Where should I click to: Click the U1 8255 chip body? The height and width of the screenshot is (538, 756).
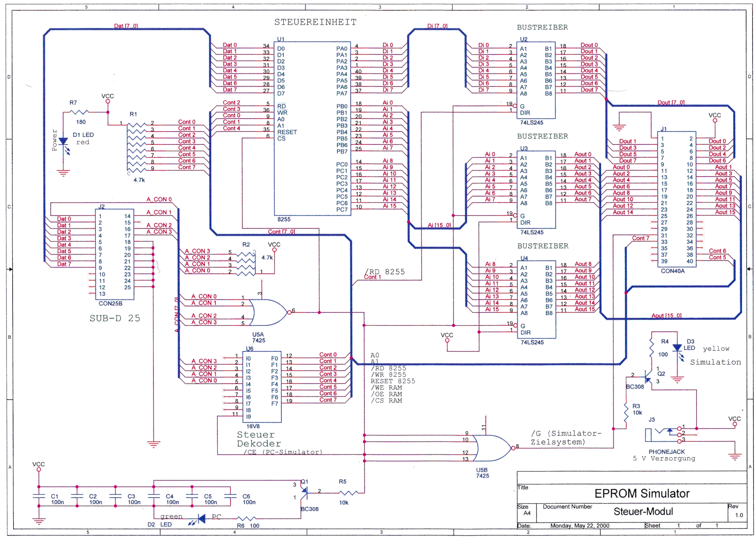312,129
